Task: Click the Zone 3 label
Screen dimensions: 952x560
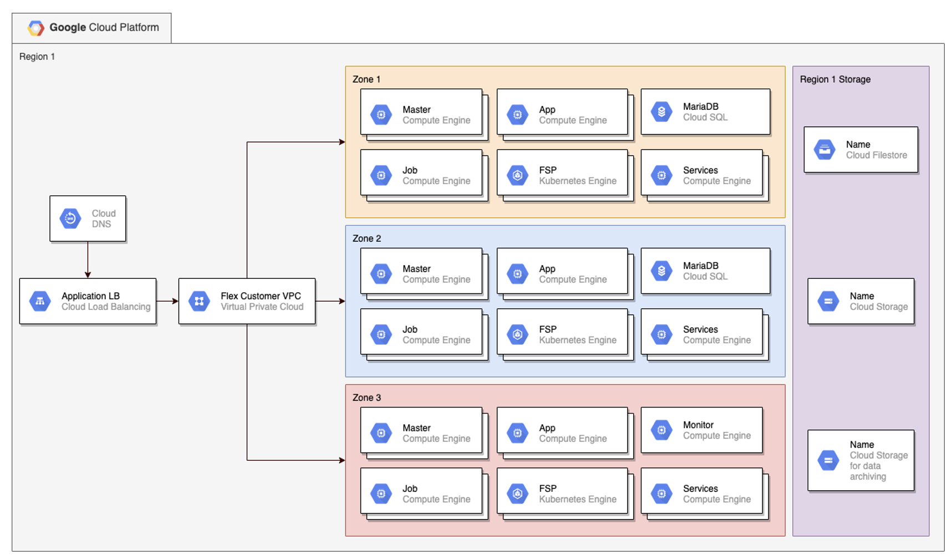Action: [x=366, y=398]
